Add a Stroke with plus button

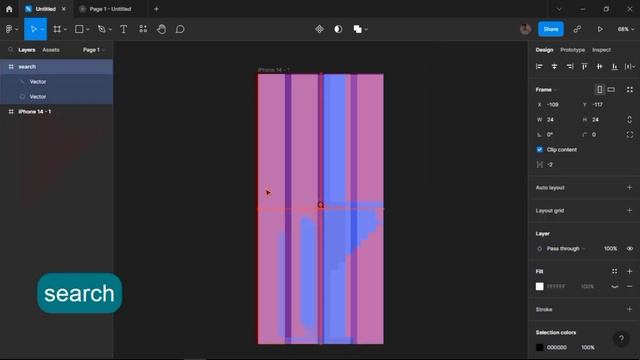[629, 309]
